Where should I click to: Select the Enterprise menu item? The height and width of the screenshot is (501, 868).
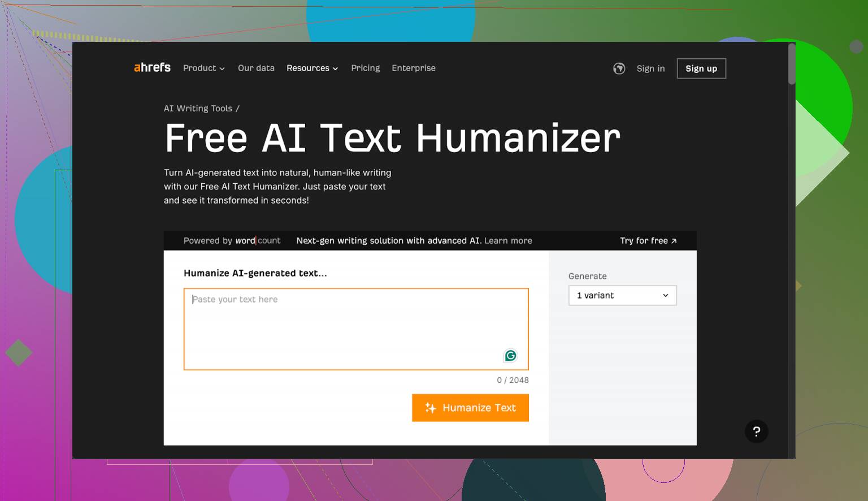(413, 68)
